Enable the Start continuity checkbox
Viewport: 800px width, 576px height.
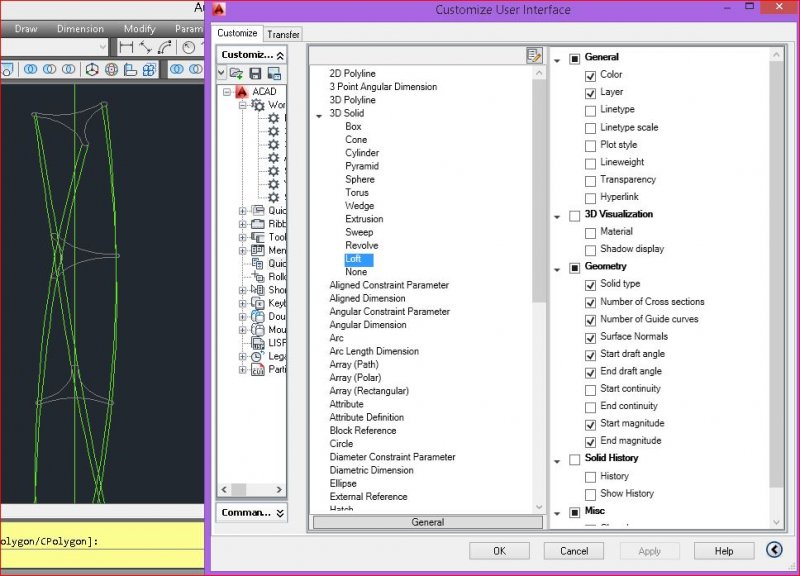coord(590,390)
